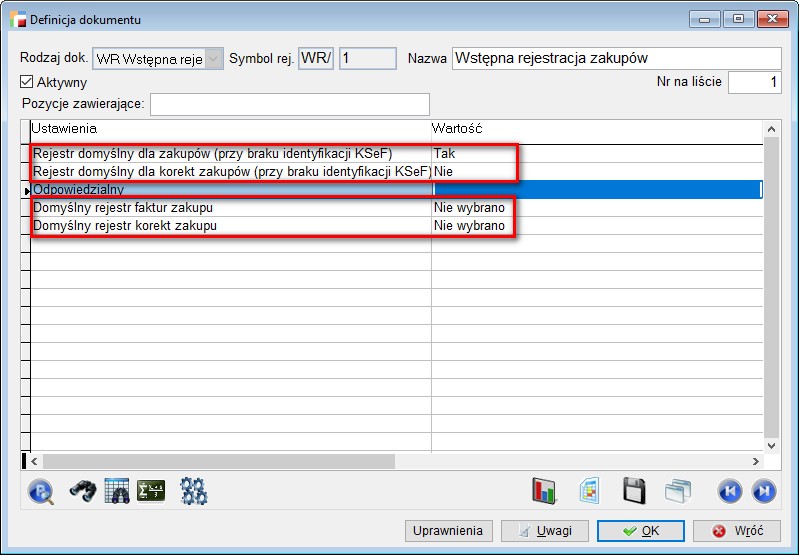Open the sum calculation tool icon
The image size is (799, 555).
pyautogui.click(x=151, y=490)
